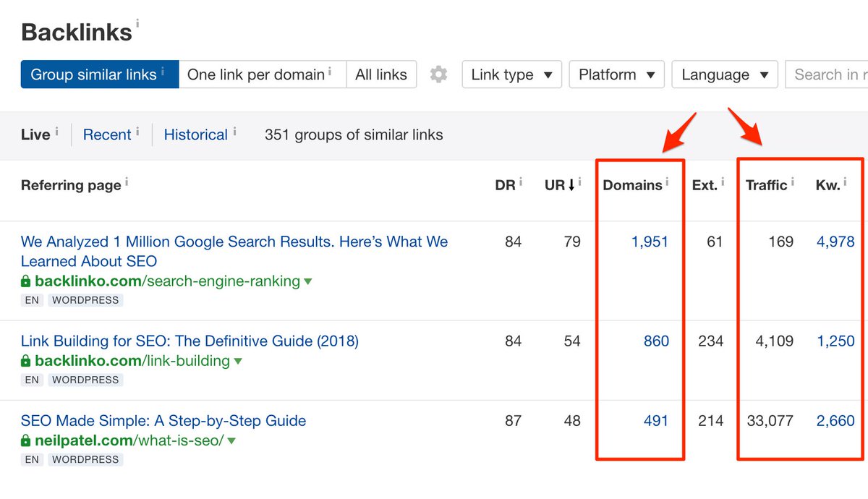
Task: Sort by DR column header
Action: click(505, 185)
